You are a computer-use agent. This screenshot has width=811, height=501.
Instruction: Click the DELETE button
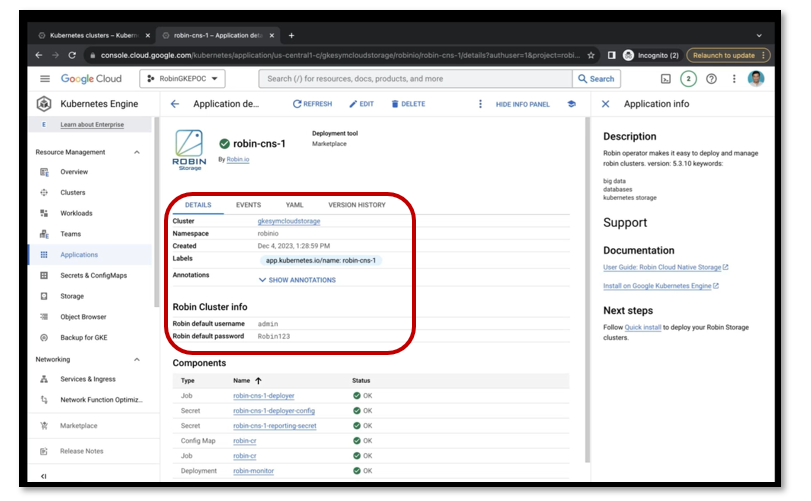[x=408, y=104]
